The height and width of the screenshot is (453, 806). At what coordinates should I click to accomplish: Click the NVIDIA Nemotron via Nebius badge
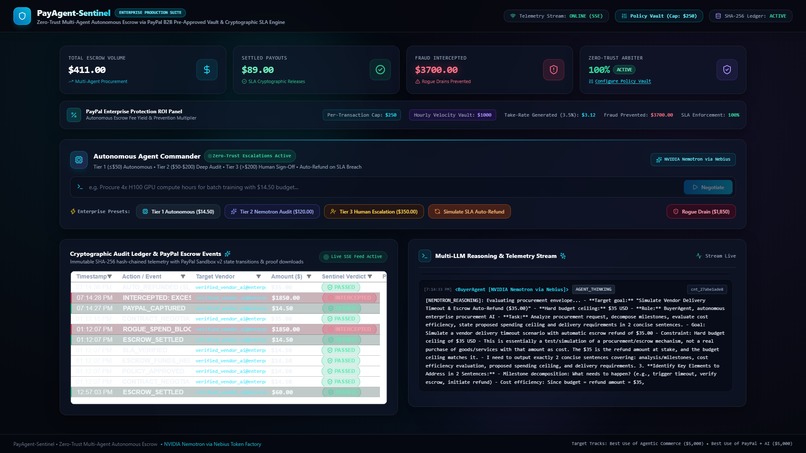[693, 159]
